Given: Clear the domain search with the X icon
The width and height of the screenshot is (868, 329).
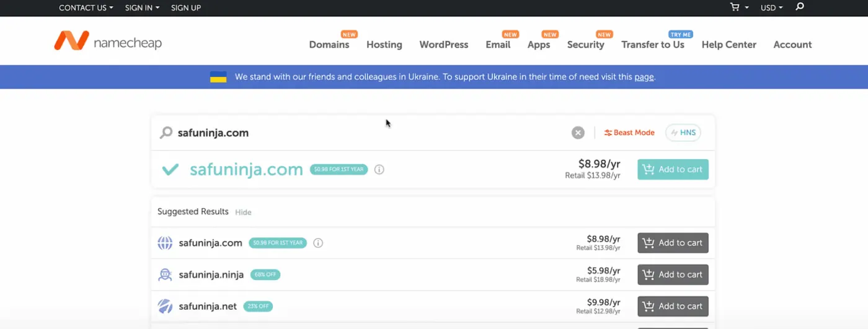Looking at the screenshot, I should 578,133.
